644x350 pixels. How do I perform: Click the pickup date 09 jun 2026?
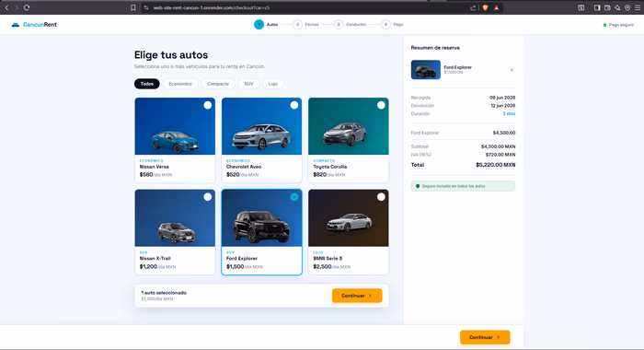[502, 98]
